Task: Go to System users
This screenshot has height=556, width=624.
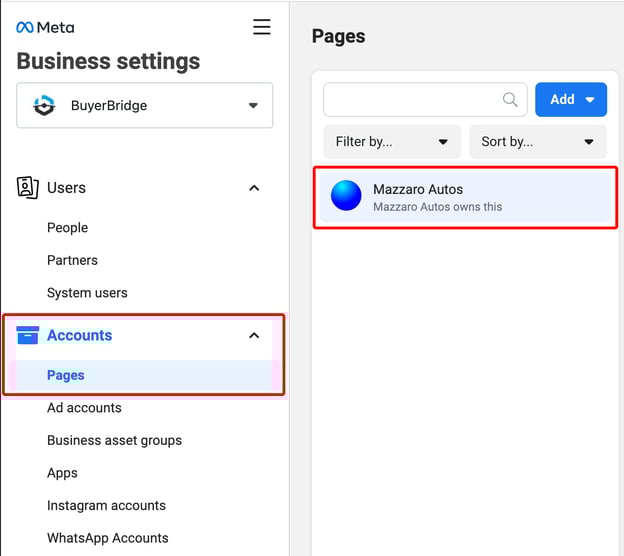Action: [87, 293]
